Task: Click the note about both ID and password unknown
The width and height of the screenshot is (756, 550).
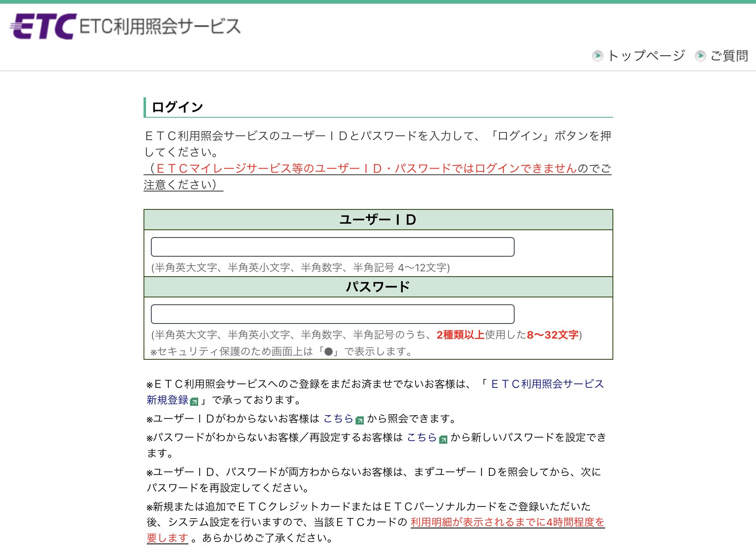Action: point(374,480)
